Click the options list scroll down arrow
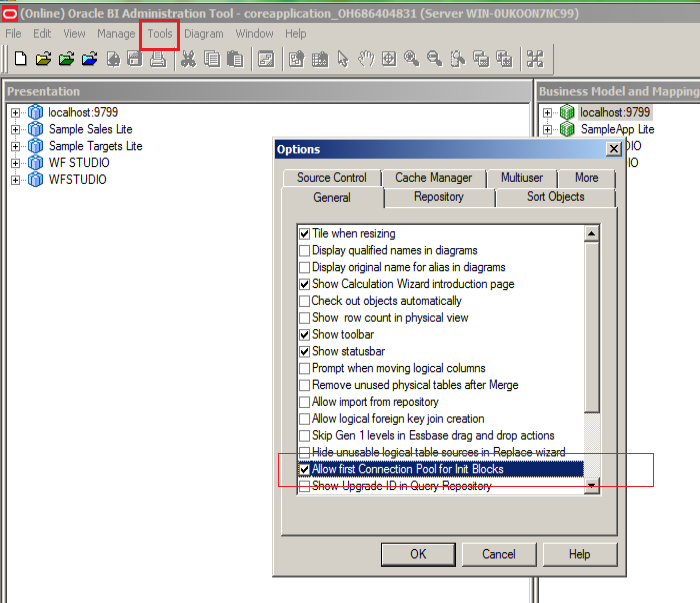Image resolution: width=700 pixels, height=603 pixels. [592, 485]
